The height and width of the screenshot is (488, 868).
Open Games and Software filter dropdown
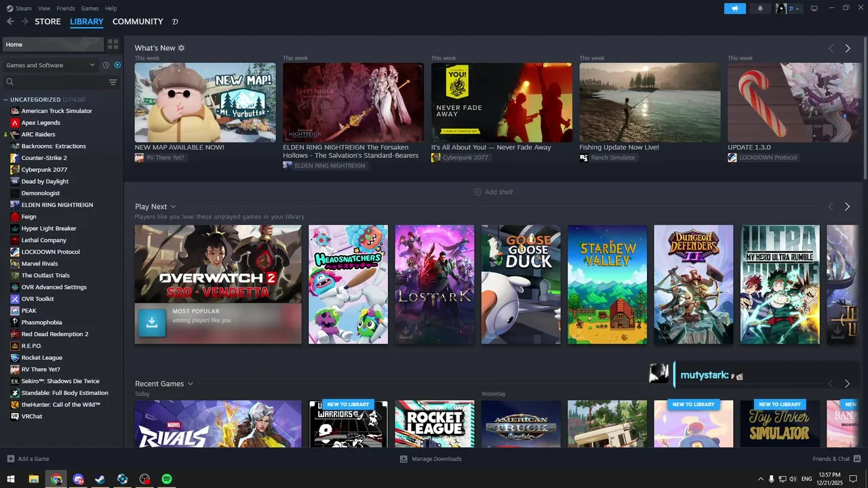(x=51, y=65)
